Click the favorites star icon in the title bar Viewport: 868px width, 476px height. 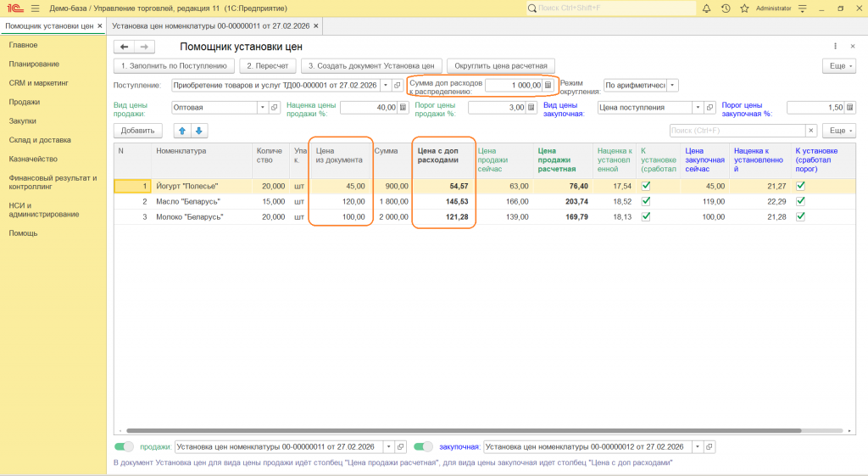click(x=744, y=8)
